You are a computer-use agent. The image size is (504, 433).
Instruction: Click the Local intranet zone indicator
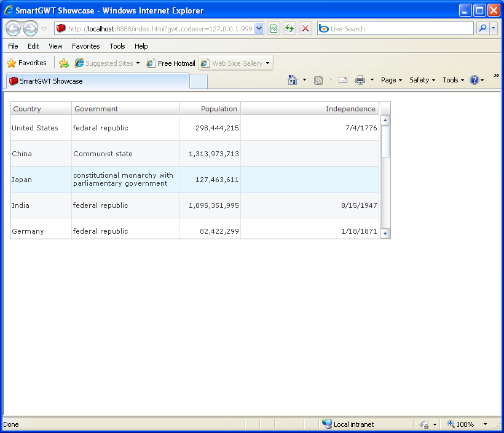(x=348, y=424)
